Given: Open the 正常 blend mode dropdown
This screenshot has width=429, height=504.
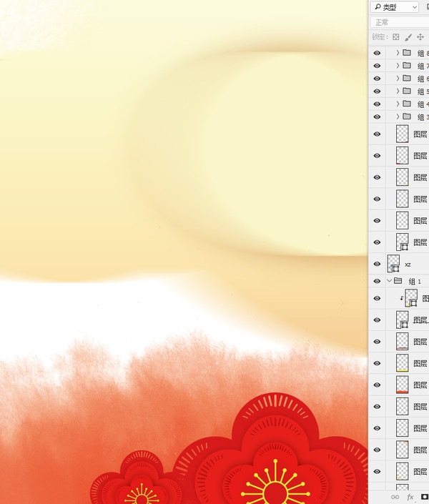Looking at the screenshot, I should [400, 22].
